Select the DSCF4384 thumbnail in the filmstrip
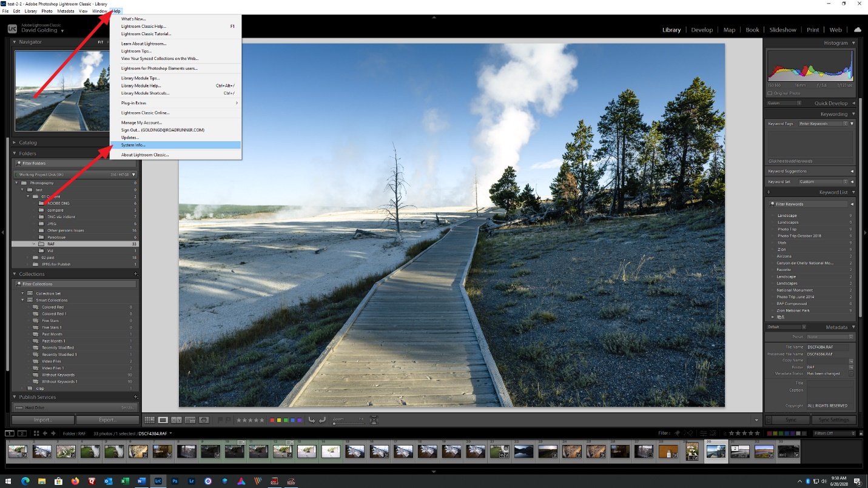This screenshot has height=488, width=868. [x=716, y=452]
